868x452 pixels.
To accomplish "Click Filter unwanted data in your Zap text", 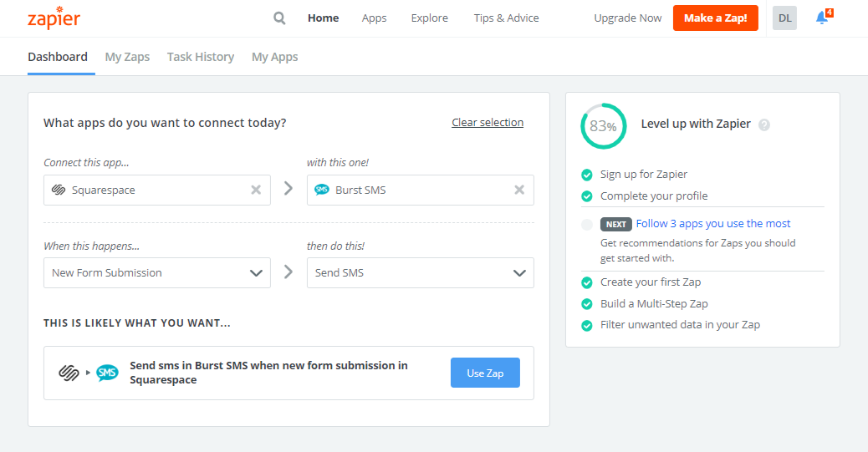I will click(x=681, y=325).
